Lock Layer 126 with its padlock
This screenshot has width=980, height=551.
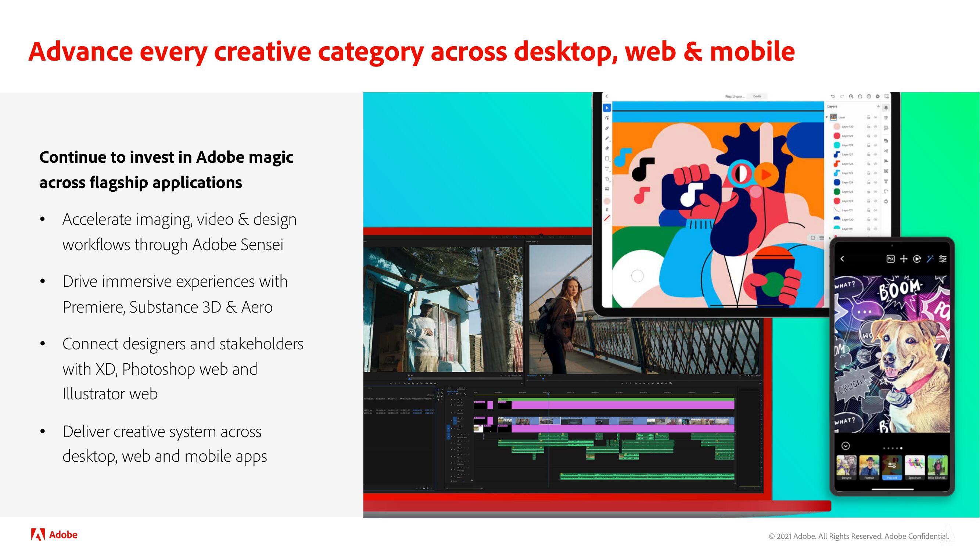[869, 163]
